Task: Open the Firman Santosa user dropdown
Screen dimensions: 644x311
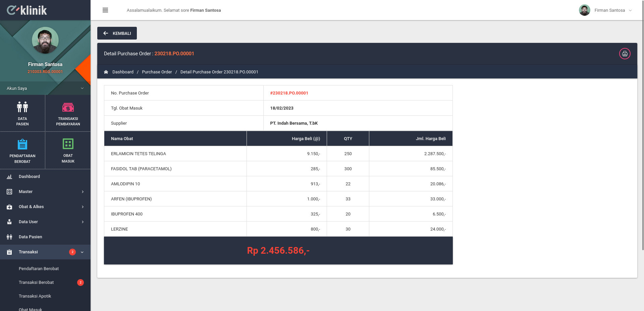Action: click(606, 10)
